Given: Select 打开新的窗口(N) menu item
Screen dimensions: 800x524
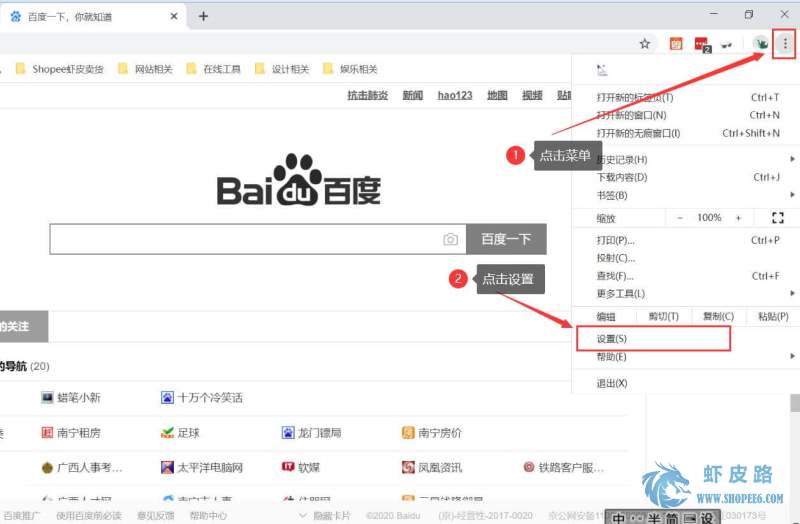Looking at the screenshot, I should coord(686,115).
